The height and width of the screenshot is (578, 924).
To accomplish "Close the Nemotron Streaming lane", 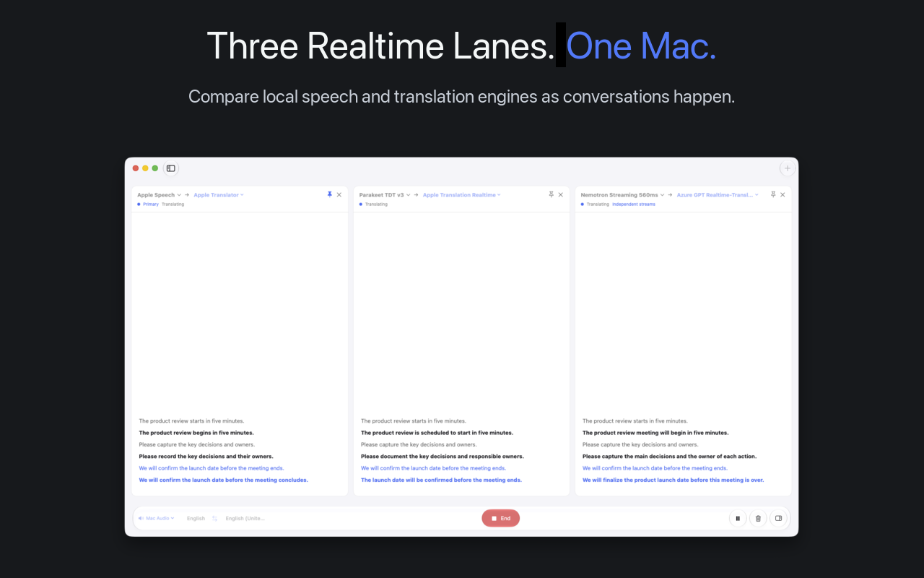I will point(783,194).
